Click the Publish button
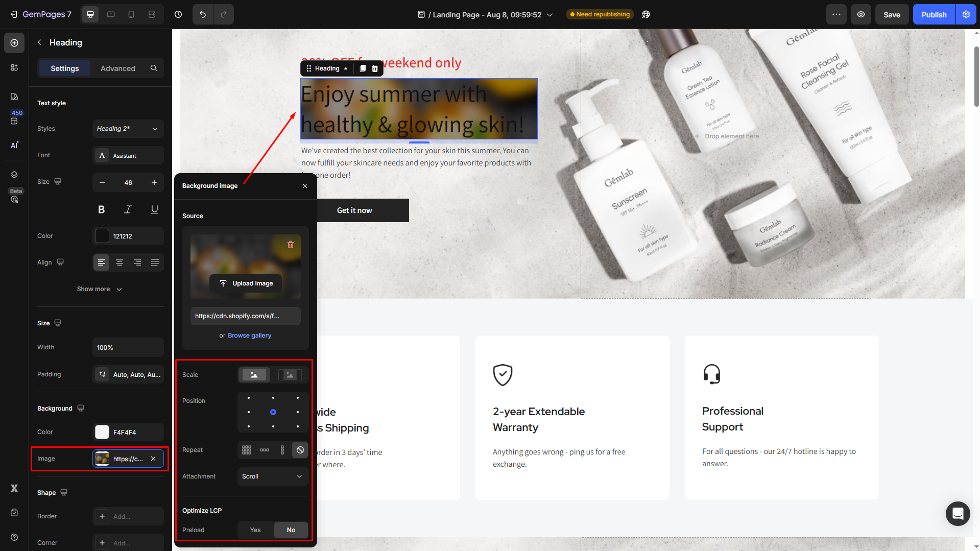The width and height of the screenshot is (980, 551). [x=934, y=14]
